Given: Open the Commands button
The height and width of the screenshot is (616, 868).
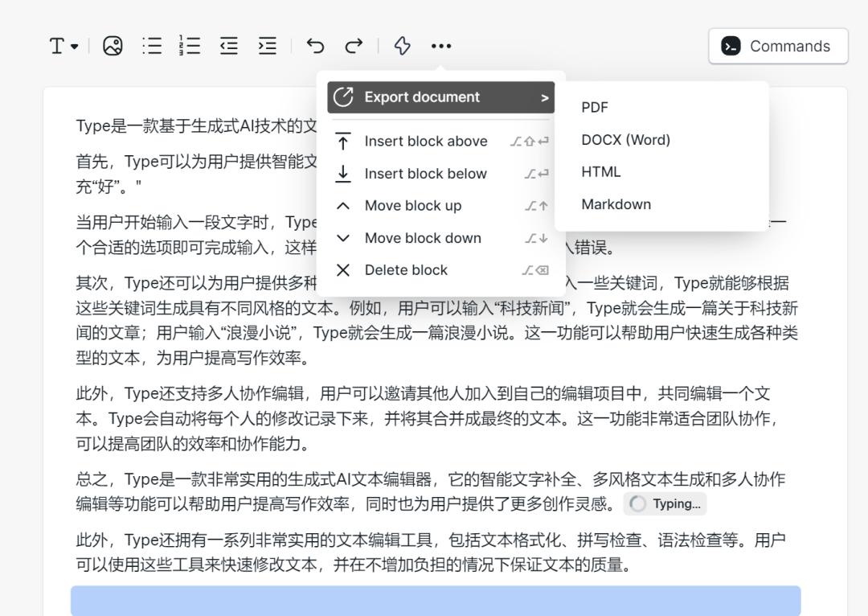Looking at the screenshot, I should (x=777, y=46).
